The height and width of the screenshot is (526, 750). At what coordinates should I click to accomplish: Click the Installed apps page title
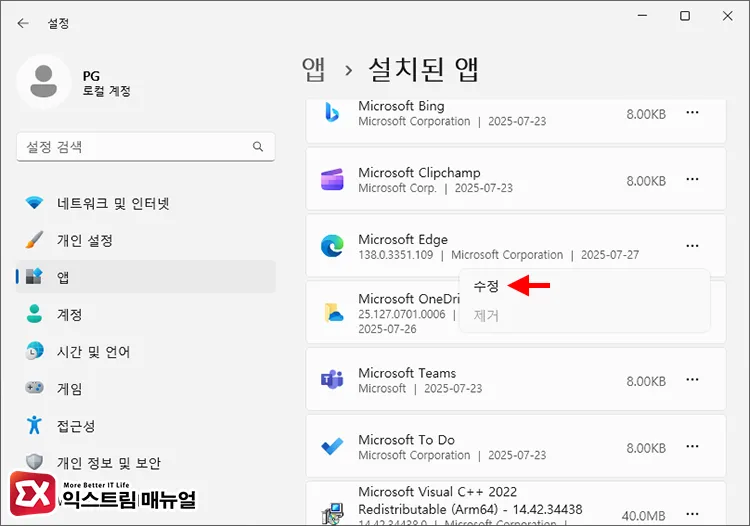tap(424, 70)
